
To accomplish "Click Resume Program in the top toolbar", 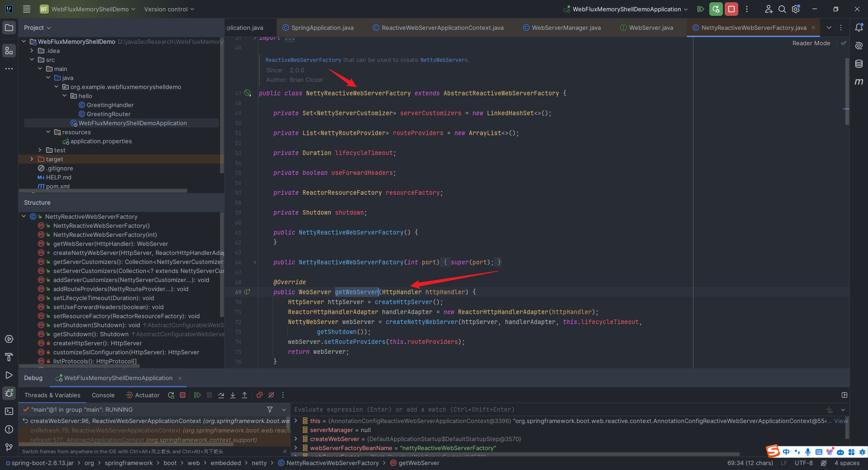I will coord(701,9).
